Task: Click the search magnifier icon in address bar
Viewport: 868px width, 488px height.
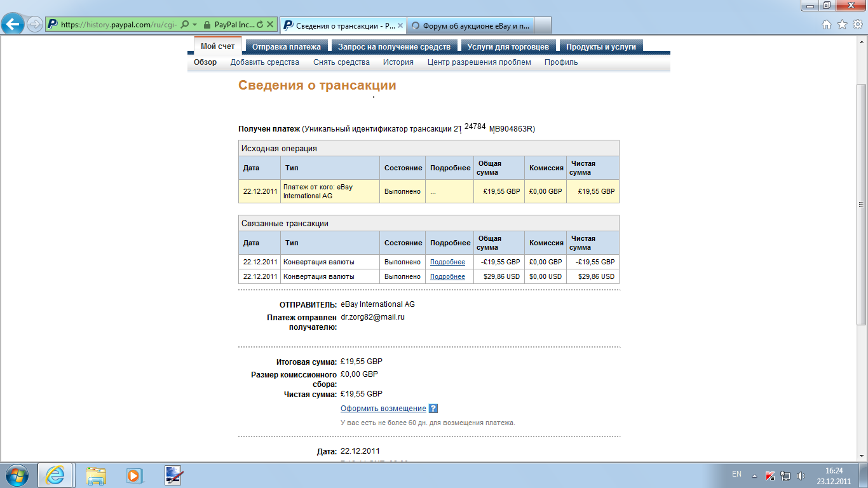Action: [184, 25]
